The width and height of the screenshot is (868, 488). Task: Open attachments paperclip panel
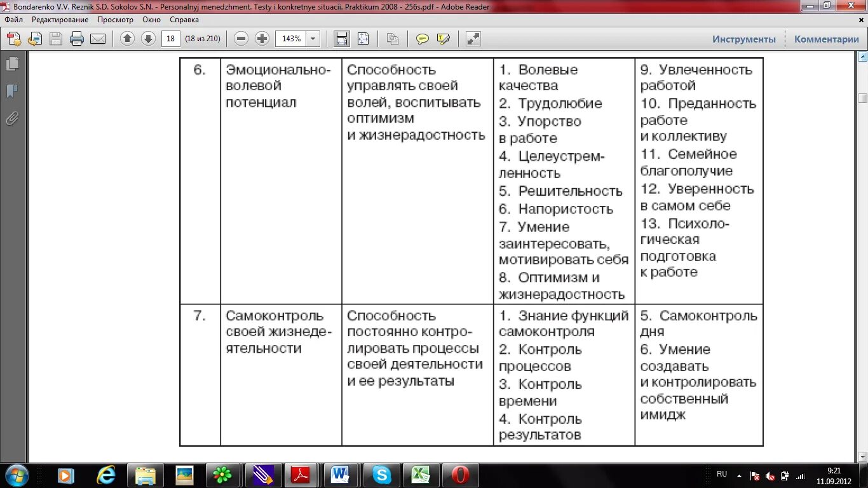(12, 119)
